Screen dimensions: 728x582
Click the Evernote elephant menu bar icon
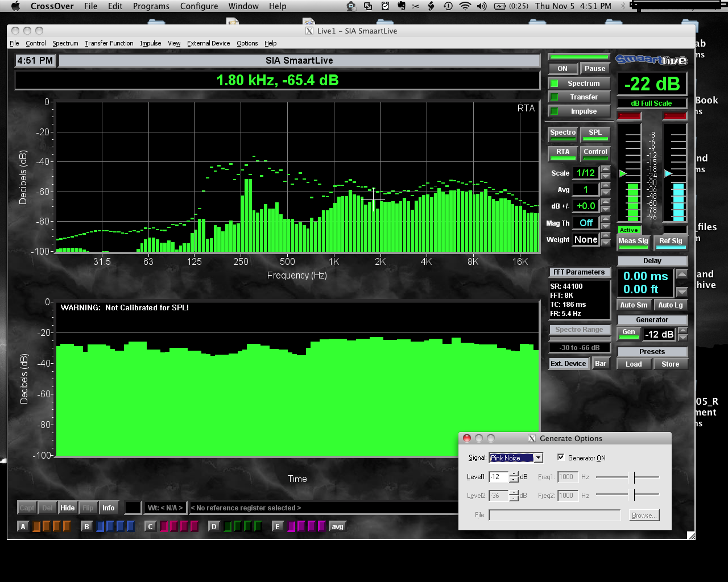(402, 6)
